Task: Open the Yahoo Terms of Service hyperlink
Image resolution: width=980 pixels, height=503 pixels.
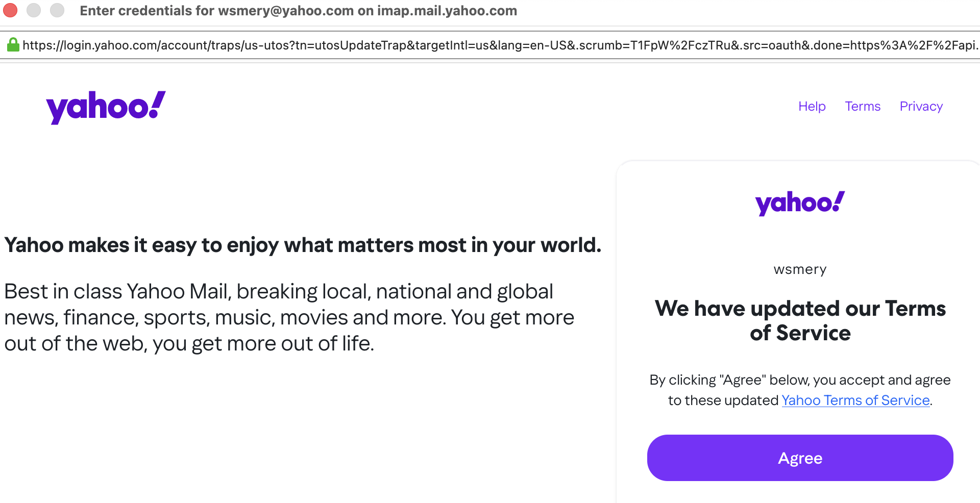Action: 855,400
